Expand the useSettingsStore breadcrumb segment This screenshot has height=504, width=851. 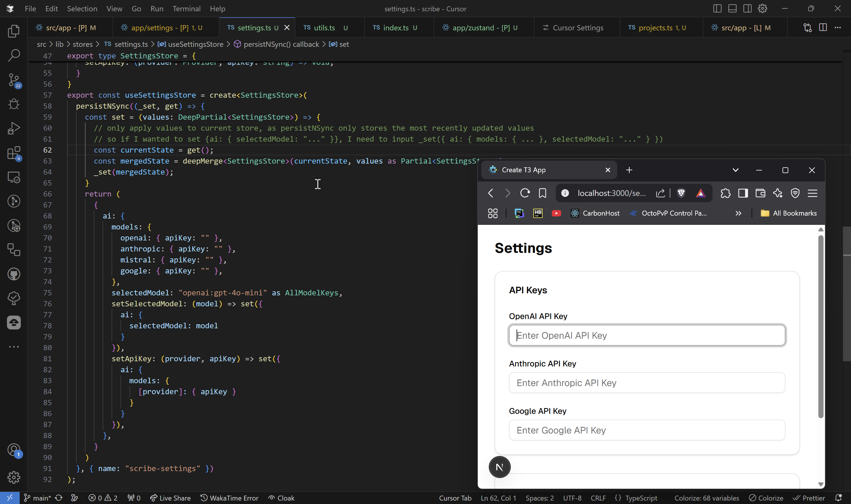click(195, 44)
